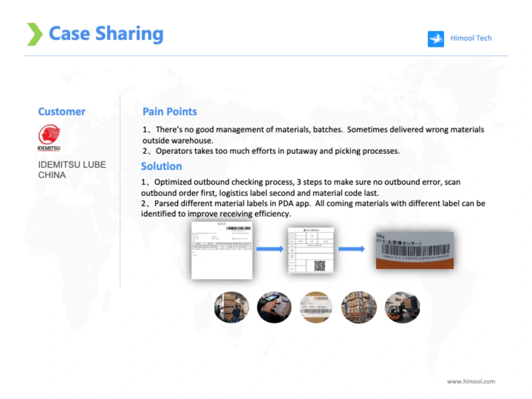Click pain point about putaway and picking
Image resolution: width=532 pixels, height=399 pixels.
(271, 151)
